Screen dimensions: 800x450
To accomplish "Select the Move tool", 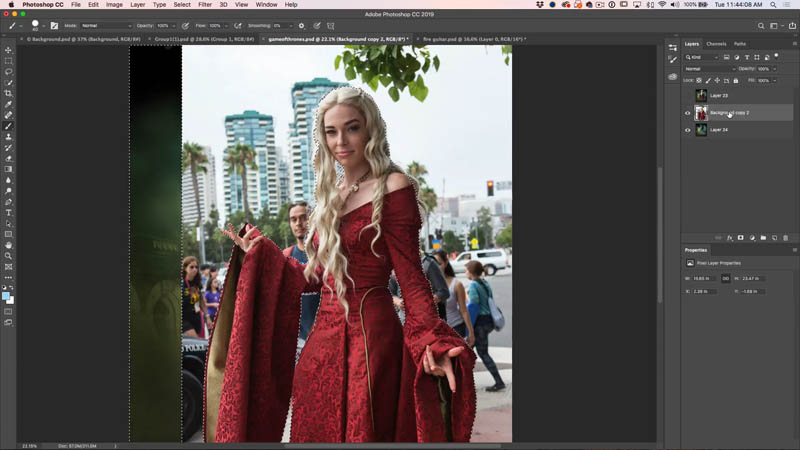I will [x=8, y=50].
